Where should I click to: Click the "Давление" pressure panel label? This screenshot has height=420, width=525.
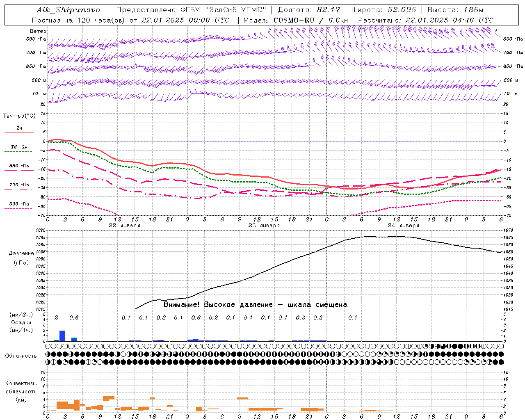21,253
